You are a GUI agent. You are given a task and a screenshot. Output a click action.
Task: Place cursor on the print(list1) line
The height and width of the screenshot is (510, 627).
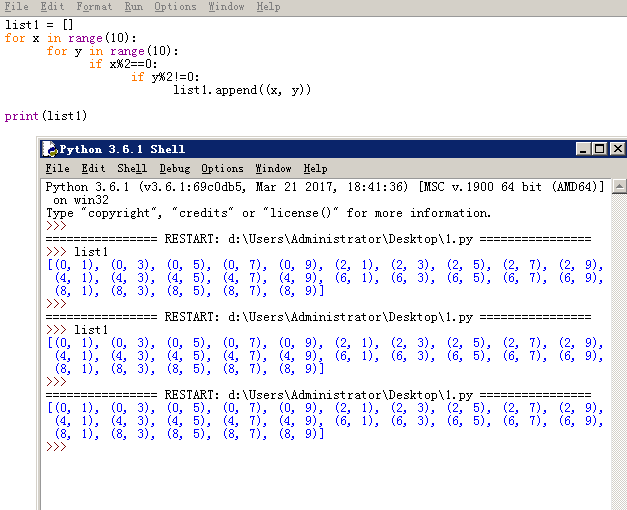[46, 116]
